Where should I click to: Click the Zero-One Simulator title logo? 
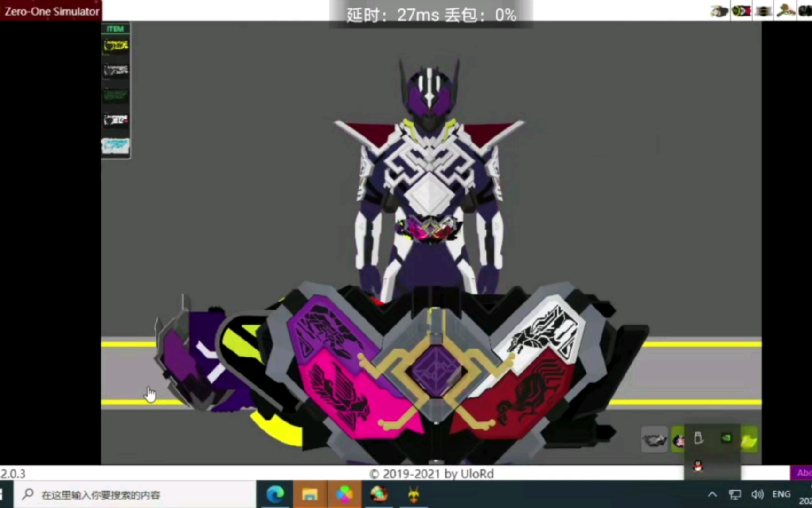click(x=51, y=10)
